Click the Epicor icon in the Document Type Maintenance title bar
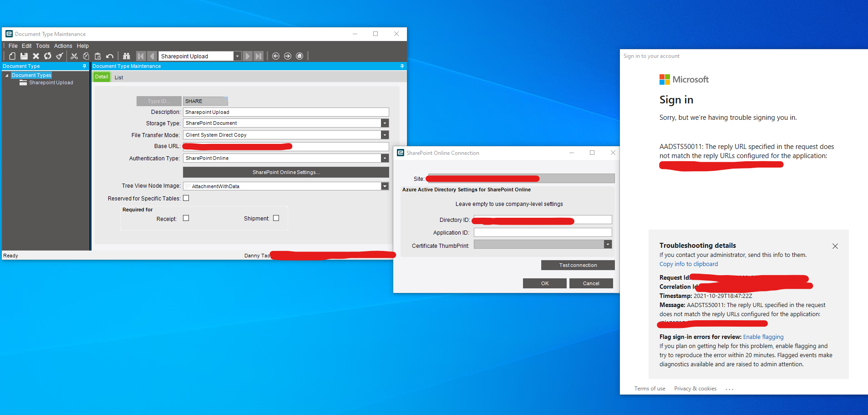868x415 pixels. coord(9,34)
